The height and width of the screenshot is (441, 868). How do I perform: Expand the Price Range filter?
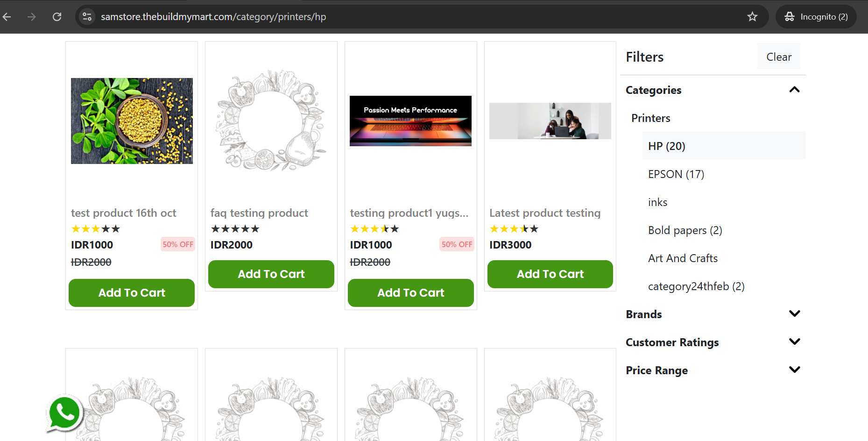pyautogui.click(x=794, y=370)
